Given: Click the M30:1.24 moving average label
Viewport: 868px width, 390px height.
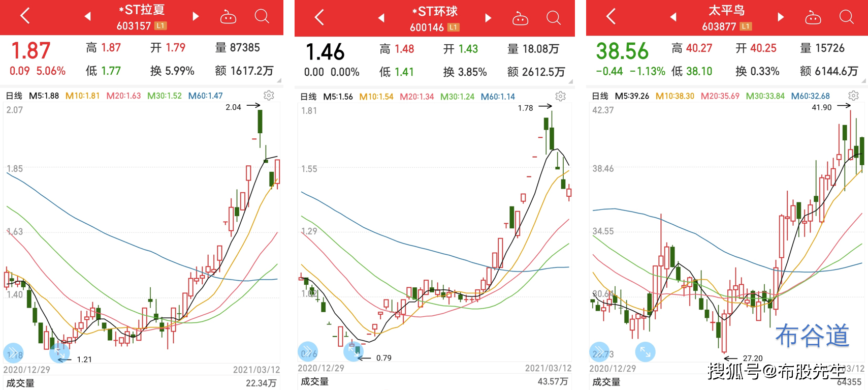Looking at the screenshot, I should (457, 97).
